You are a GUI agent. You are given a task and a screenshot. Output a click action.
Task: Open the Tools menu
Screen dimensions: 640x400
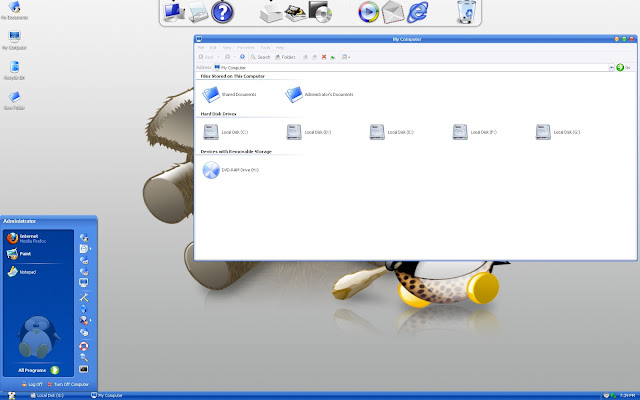point(265,48)
